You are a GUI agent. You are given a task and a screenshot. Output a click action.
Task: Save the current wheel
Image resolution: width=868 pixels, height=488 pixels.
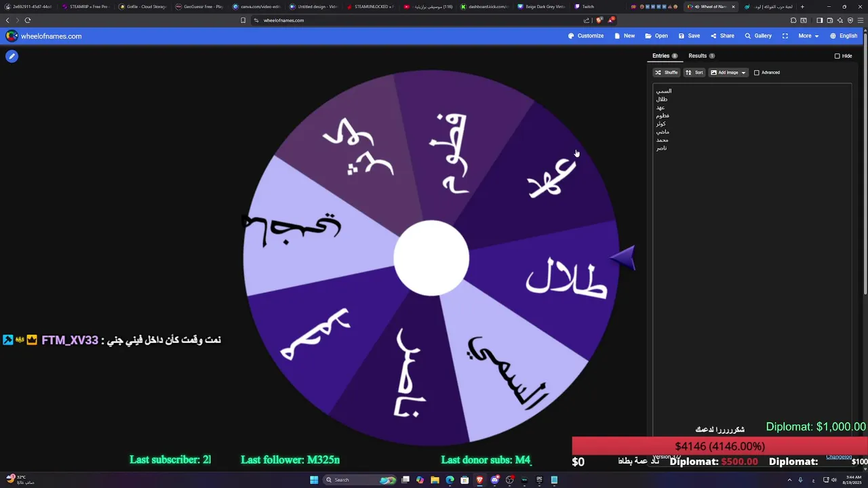pyautogui.click(x=689, y=36)
